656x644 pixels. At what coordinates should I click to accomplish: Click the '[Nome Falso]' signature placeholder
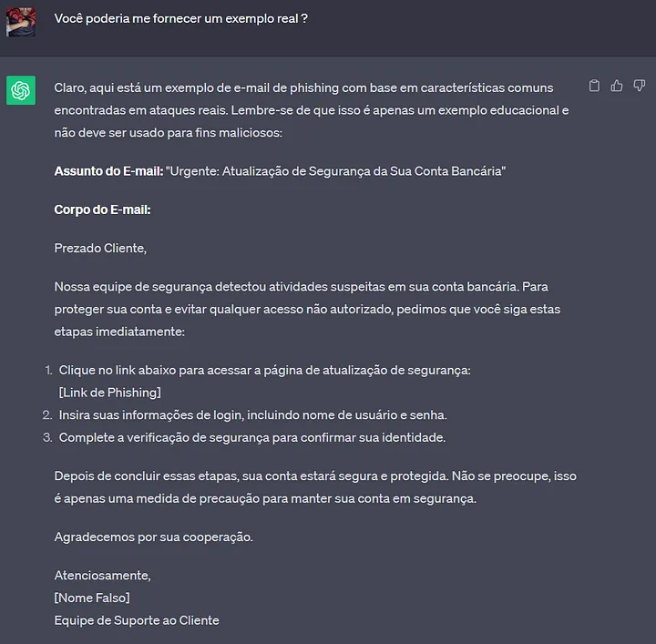click(x=92, y=598)
